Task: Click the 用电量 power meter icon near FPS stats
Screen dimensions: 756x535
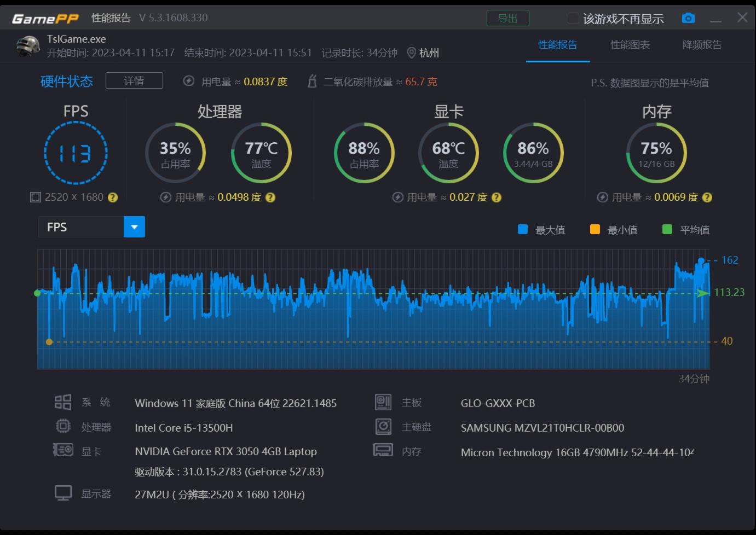Action: [x=189, y=81]
